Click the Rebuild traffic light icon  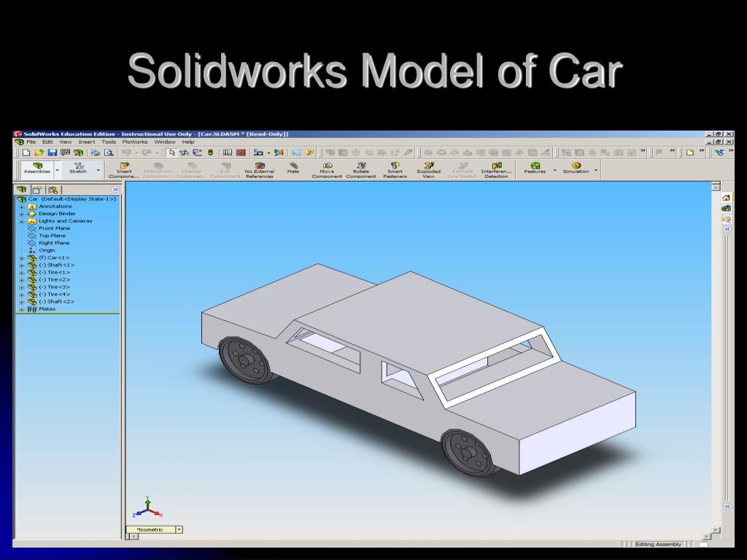click(210, 152)
